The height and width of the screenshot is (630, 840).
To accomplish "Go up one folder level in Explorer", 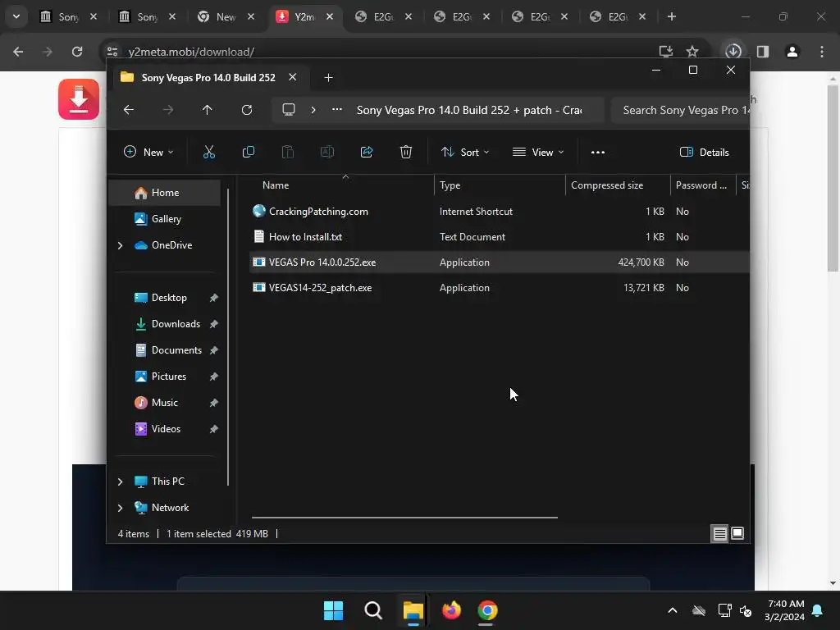I will click(208, 110).
